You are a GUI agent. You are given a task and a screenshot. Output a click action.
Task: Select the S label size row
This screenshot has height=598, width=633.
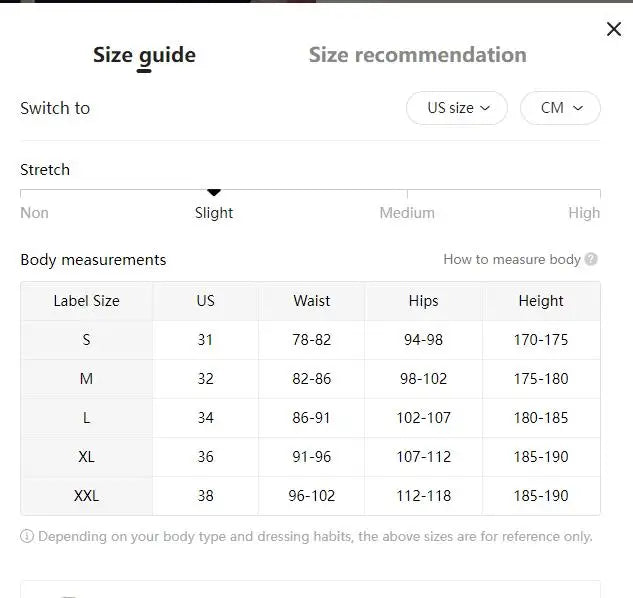[x=86, y=340]
